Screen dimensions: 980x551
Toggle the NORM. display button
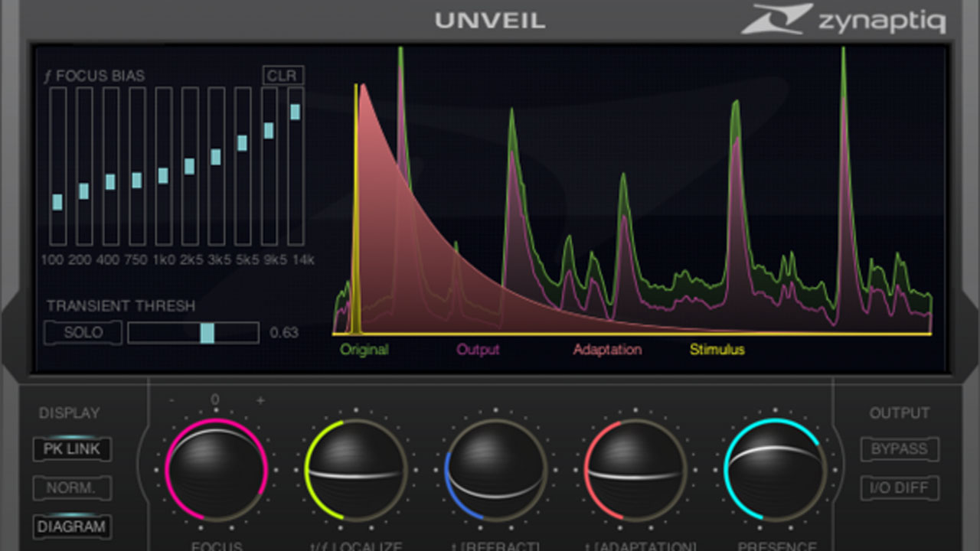(73, 488)
